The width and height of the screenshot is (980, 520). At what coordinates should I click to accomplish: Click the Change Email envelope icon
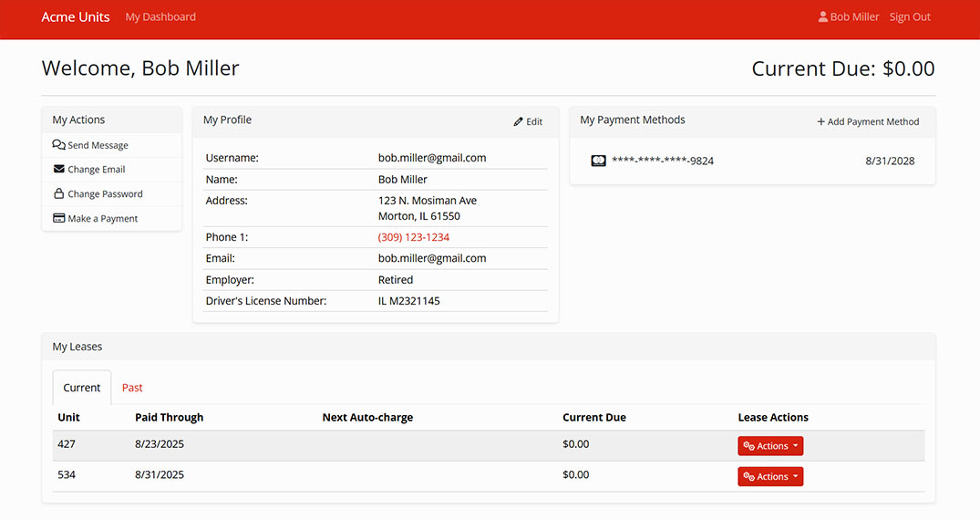pyautogui.click(x=58, y=169)
